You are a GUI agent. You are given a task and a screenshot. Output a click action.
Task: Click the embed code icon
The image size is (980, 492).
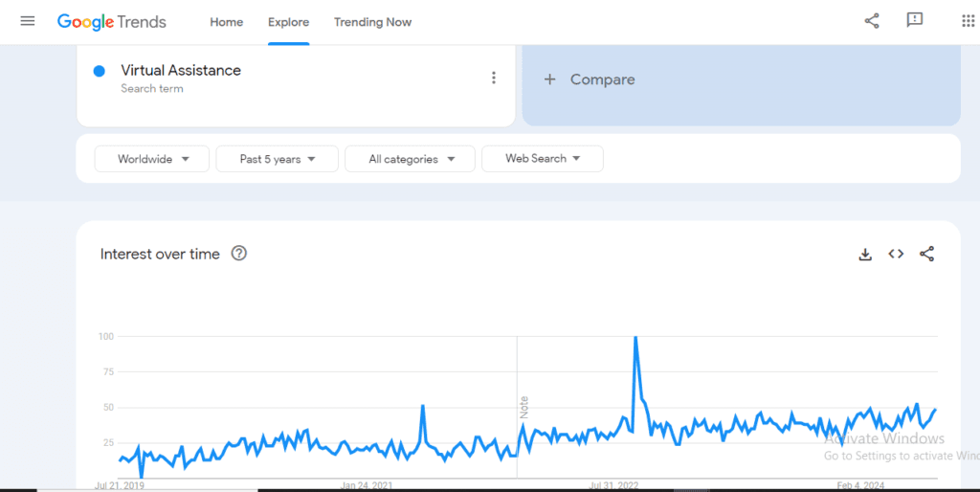click(896, 254)
